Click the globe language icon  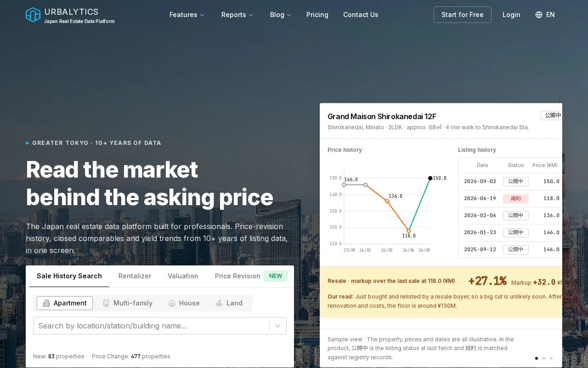539,15
